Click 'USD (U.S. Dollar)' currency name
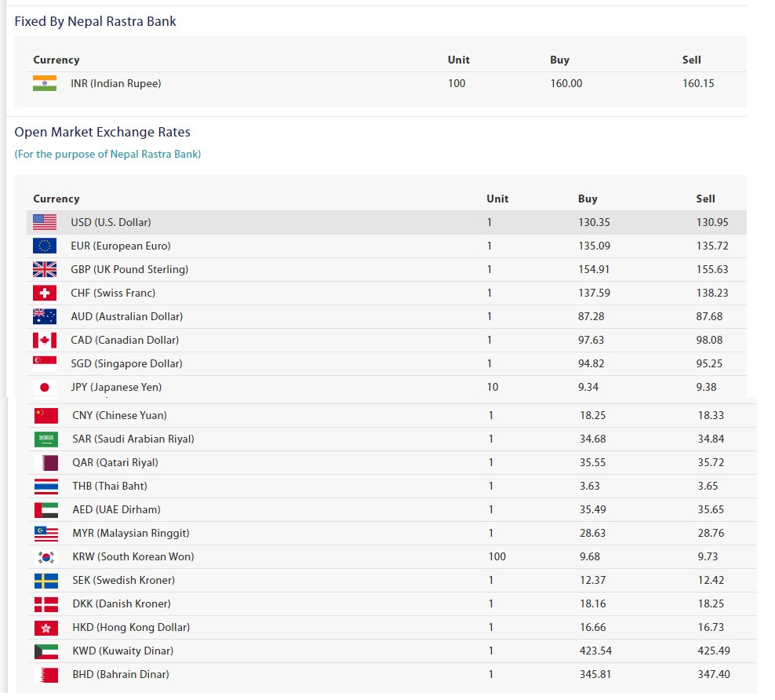 pyautogui.click(x=111, y=222)
